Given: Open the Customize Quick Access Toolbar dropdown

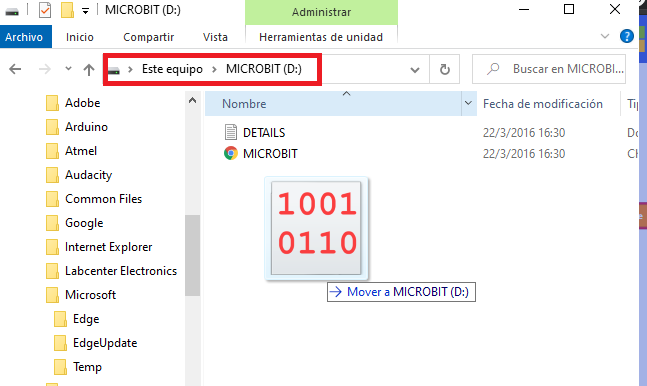Looking at the screenshot, I should coord(85,11).
